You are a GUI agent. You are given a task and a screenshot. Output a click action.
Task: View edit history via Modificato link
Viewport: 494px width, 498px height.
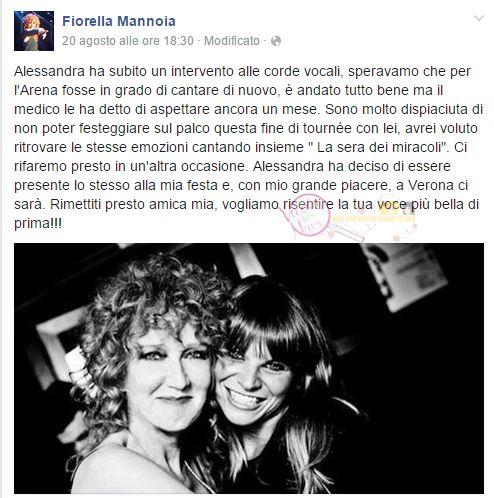pyautogui.click(x=232, y=41)
